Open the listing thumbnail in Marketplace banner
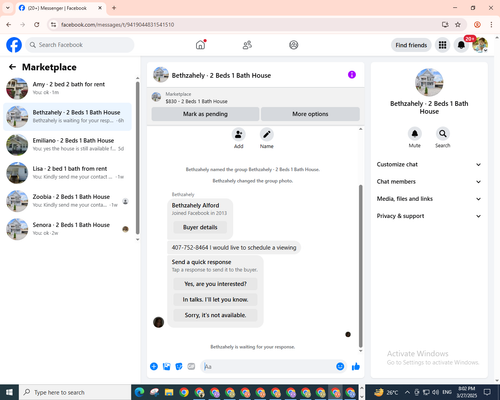The width and height of the screenshot is (500, 400). point(156,97)
